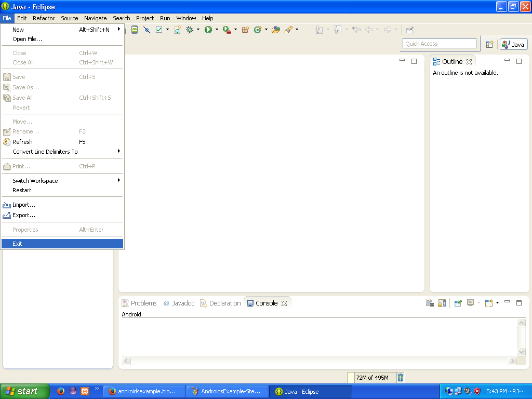
Task: Maximize the editor area
Action: pyautogui.click(x=414, y=61)
